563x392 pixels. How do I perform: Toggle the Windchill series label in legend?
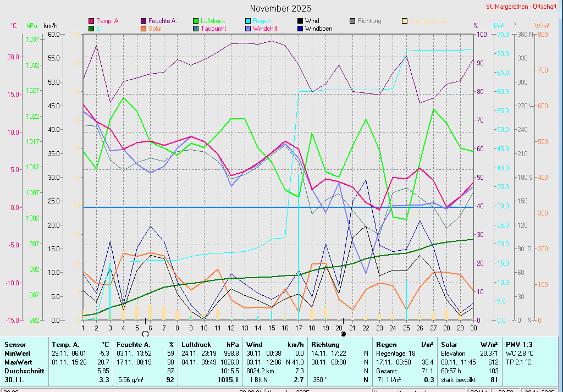pos(266,28)
